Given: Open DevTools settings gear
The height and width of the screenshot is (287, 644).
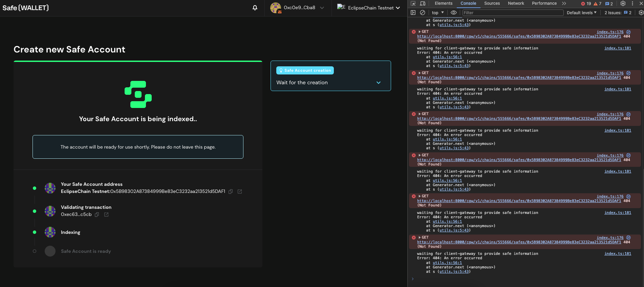Looking at the screenshot, I should [x=623, y=3].
